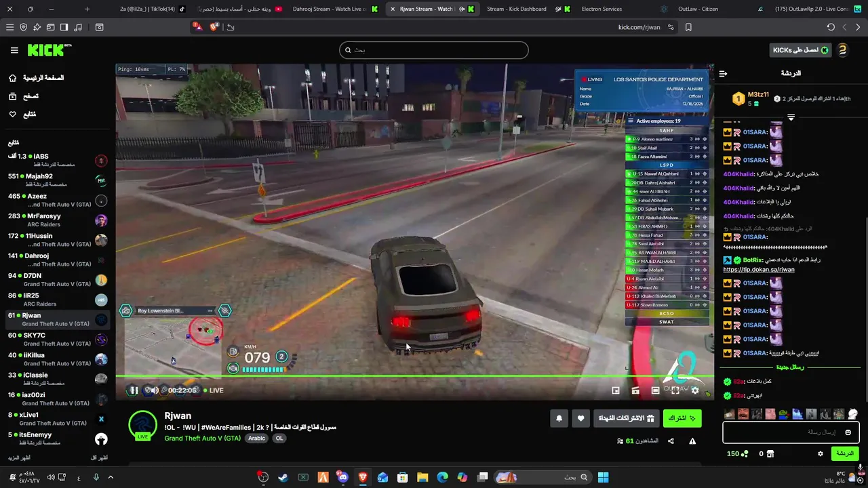Image resolution: width=868 pixels, height=488 pixels.
Task: Click the KICK logo
Action: [49, 50]
